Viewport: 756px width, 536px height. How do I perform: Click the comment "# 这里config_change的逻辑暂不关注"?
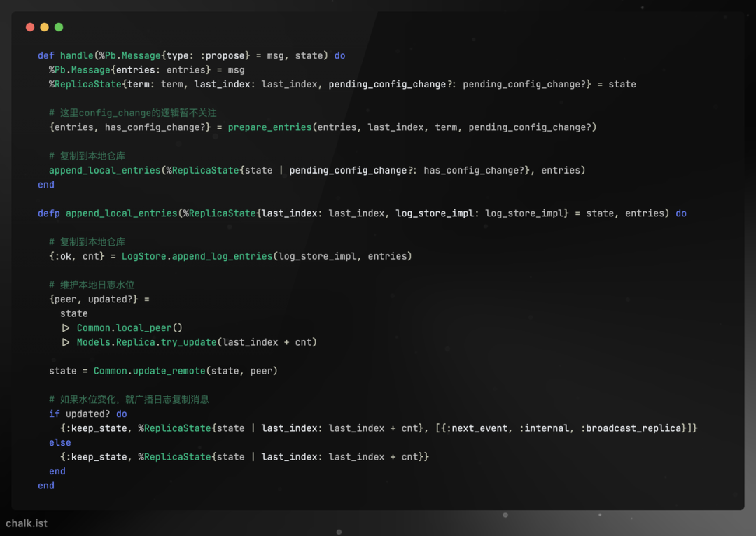coord(132,113)
